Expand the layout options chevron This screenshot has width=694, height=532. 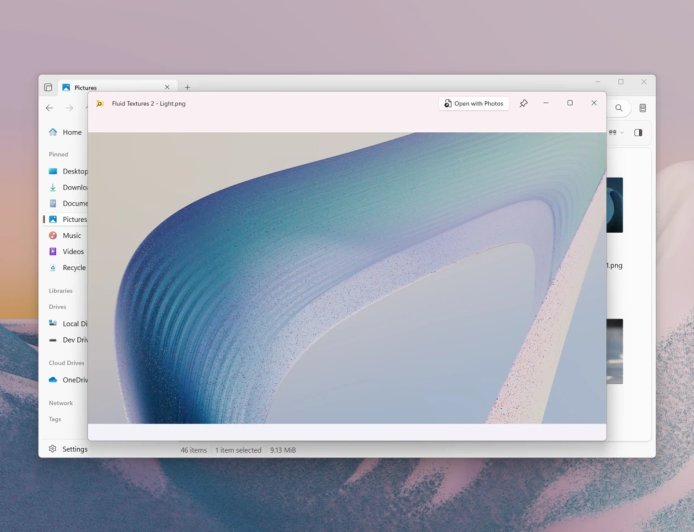tap(622, 132)
